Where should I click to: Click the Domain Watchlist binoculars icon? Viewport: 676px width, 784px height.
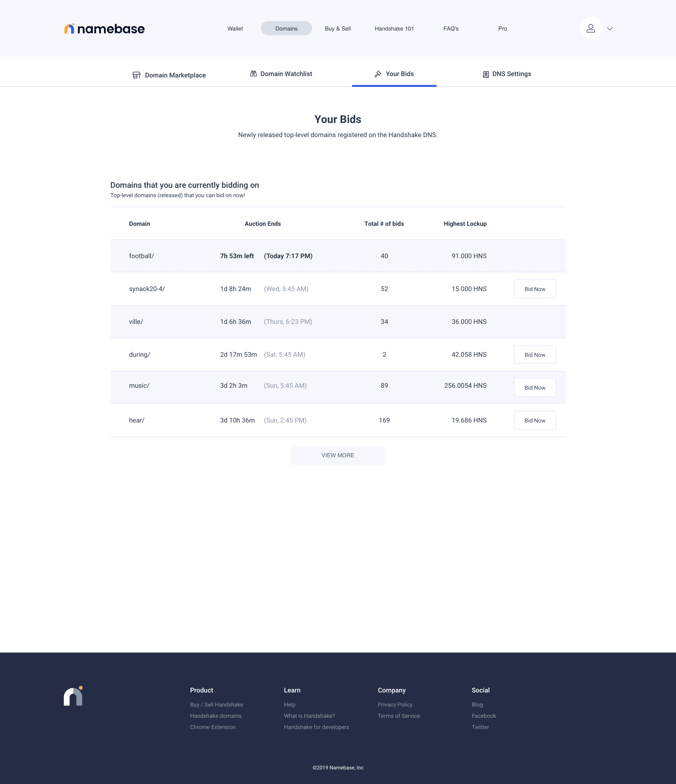(253, 73)
